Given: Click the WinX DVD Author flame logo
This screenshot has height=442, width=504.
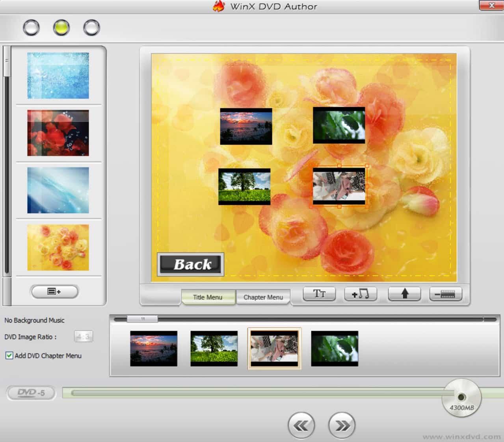Looking at the screenshot, I should click(219, 6).
